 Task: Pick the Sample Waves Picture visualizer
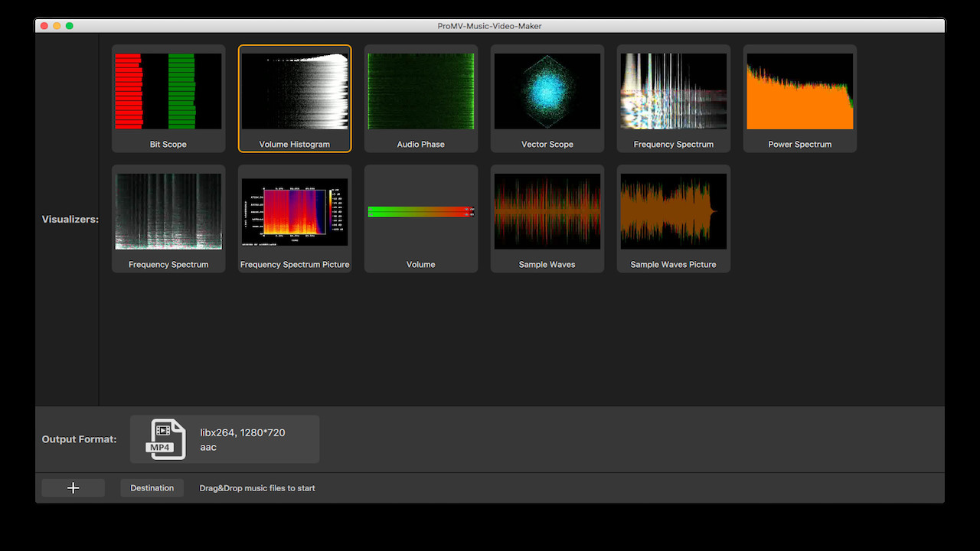coord(674,218)
